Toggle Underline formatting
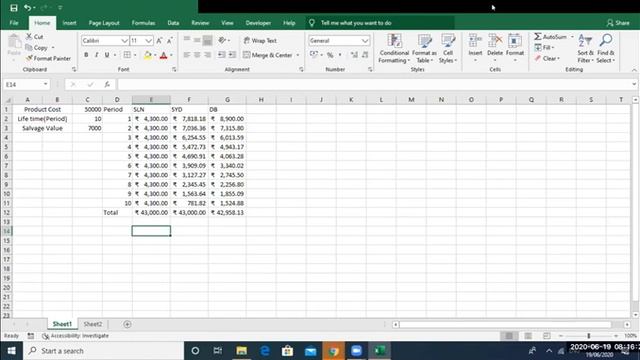 (x=107, y=55)
